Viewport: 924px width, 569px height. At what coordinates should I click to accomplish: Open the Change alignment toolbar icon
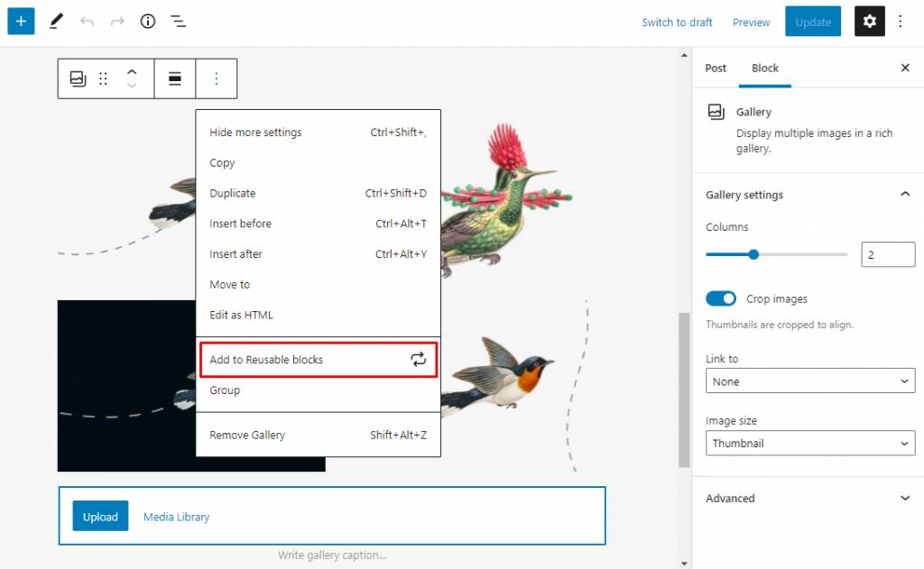click(x=175, y=78)
